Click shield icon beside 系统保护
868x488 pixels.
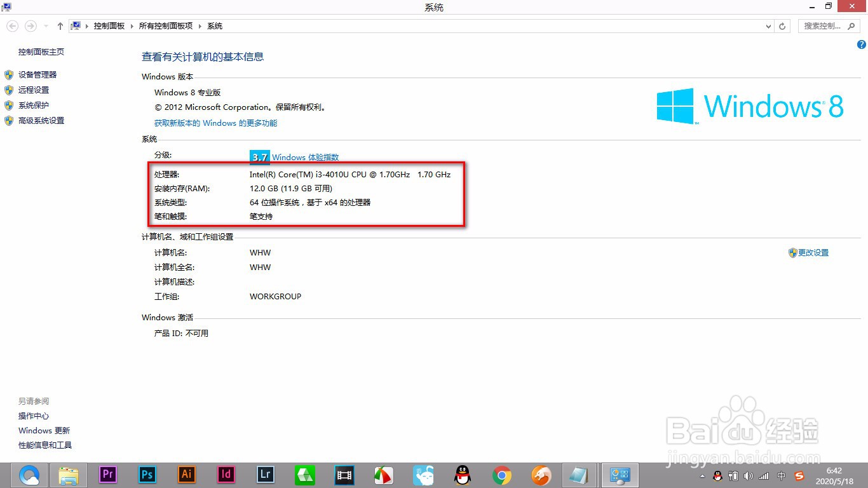9,105
